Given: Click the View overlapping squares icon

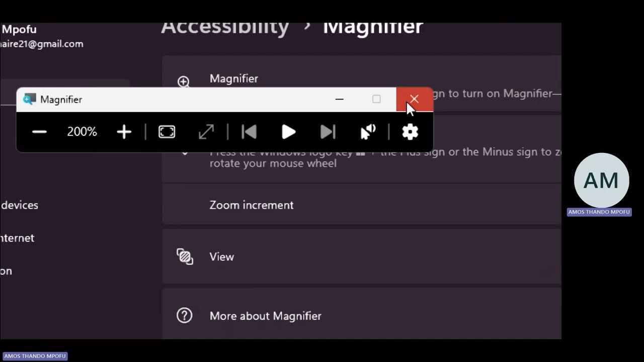Looking at the screenshot, I should (x=185, y=256).
